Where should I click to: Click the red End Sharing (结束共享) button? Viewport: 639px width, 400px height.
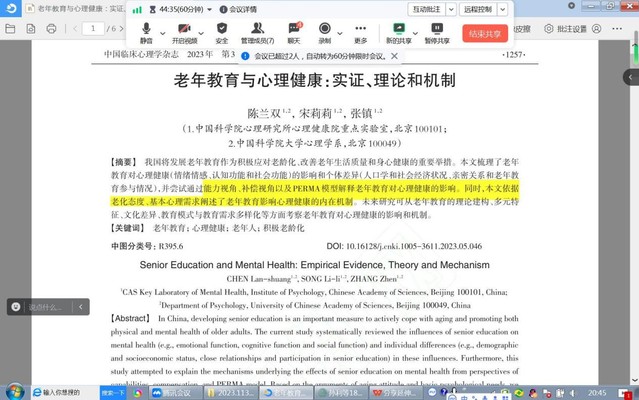coord(486,33)
